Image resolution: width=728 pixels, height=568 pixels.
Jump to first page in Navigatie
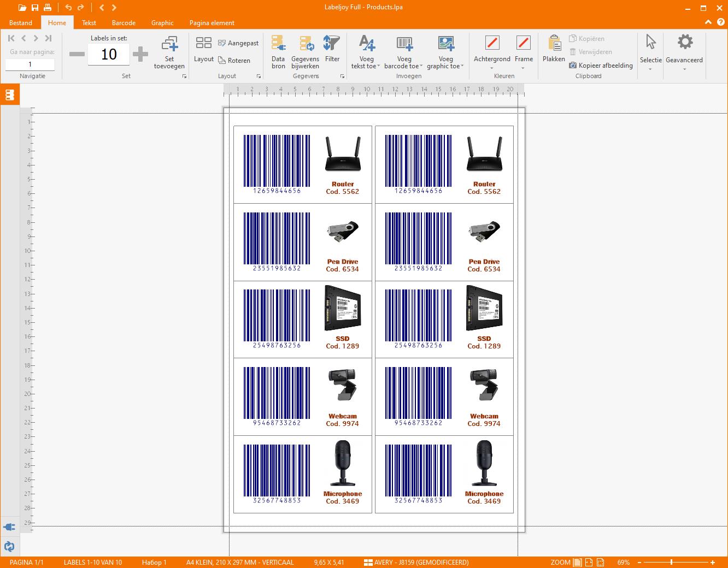tap(11, 38)
